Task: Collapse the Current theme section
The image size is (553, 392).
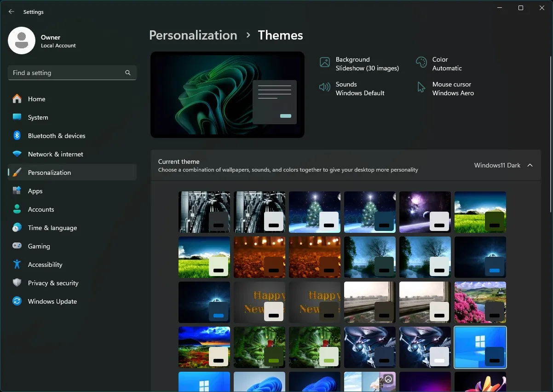Action: [x=530, y=165]
